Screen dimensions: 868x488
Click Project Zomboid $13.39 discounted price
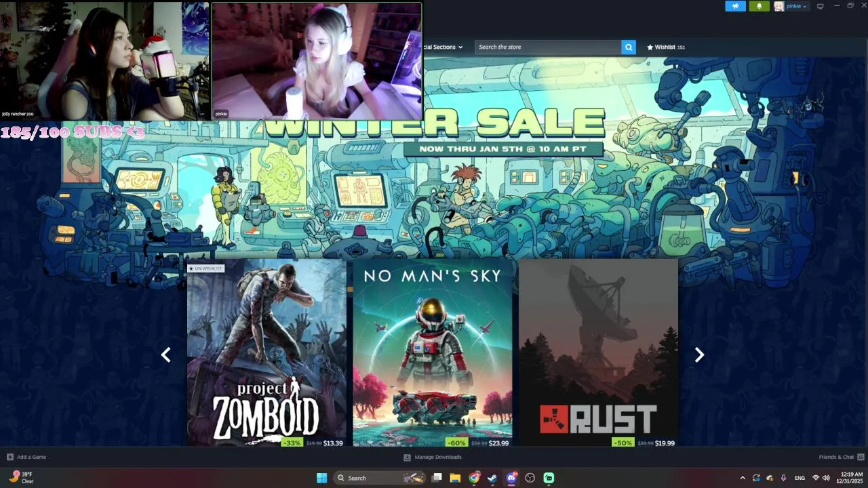[x=333, y=443]
